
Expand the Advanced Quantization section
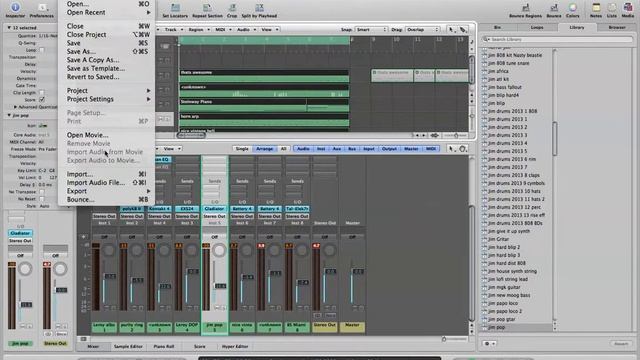pos(16,107)
